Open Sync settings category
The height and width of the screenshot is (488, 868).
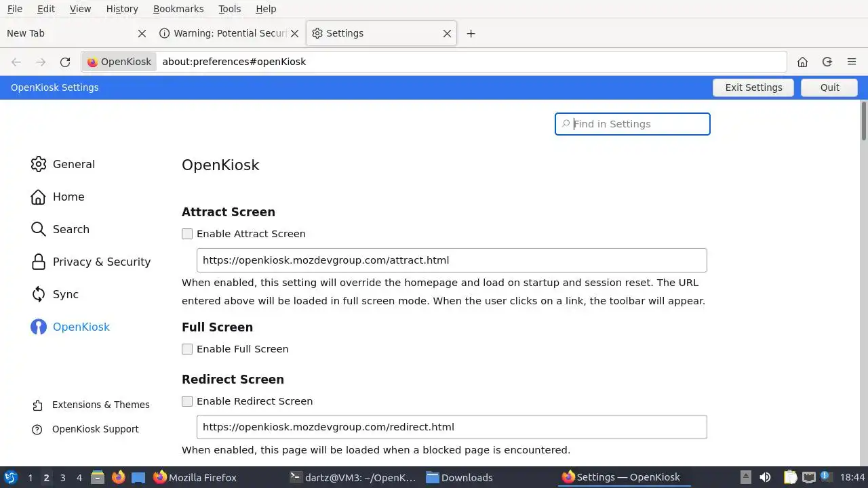point(55,294)
